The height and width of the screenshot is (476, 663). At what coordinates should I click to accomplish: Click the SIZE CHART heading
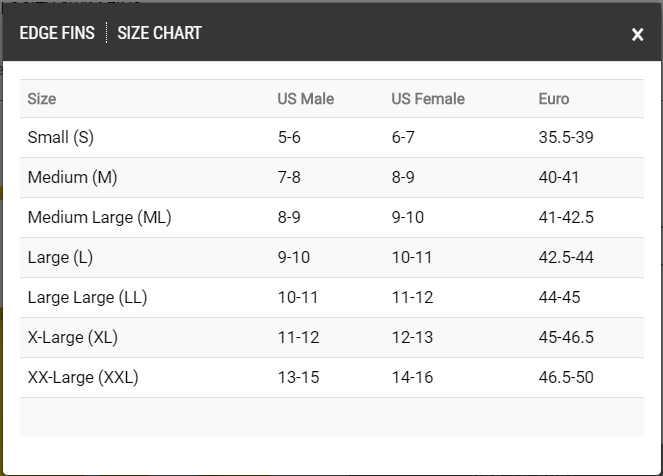pos(159,33)
